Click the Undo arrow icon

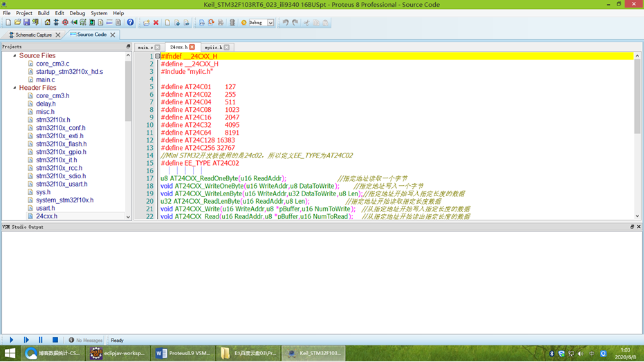286,23
